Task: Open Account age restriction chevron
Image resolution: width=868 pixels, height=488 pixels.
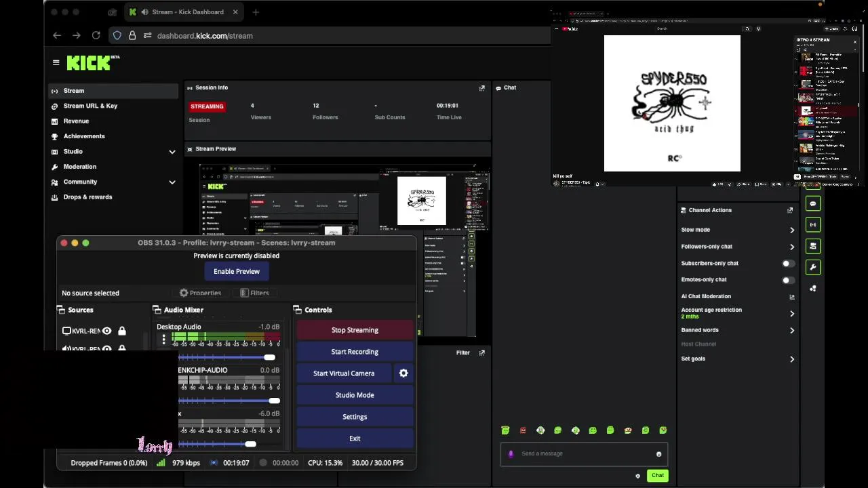Action: tap(792, 314)
